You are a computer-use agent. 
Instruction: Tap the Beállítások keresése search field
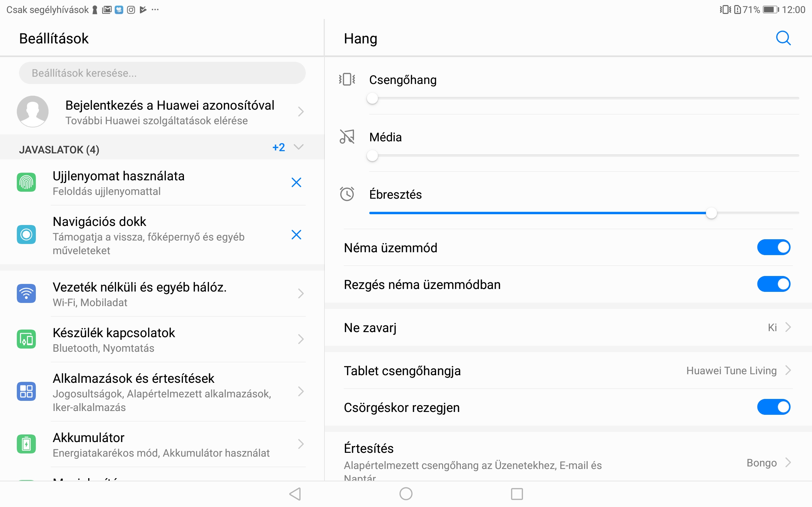coord(162,73)
